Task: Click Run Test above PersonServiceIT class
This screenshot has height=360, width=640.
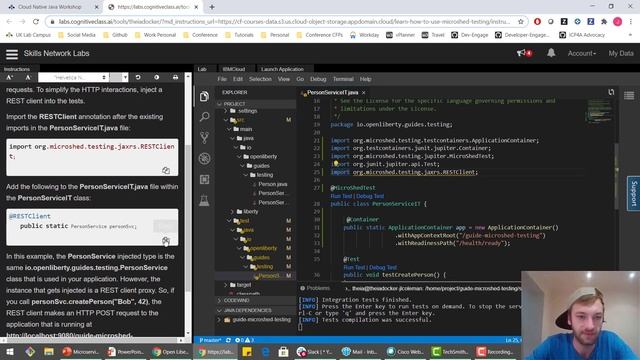Action: (341, 196)
